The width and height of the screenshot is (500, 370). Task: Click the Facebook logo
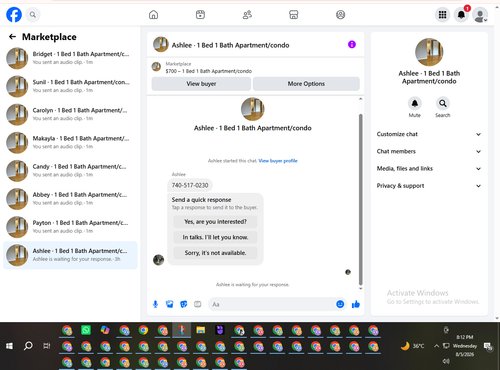pos(14,15)
